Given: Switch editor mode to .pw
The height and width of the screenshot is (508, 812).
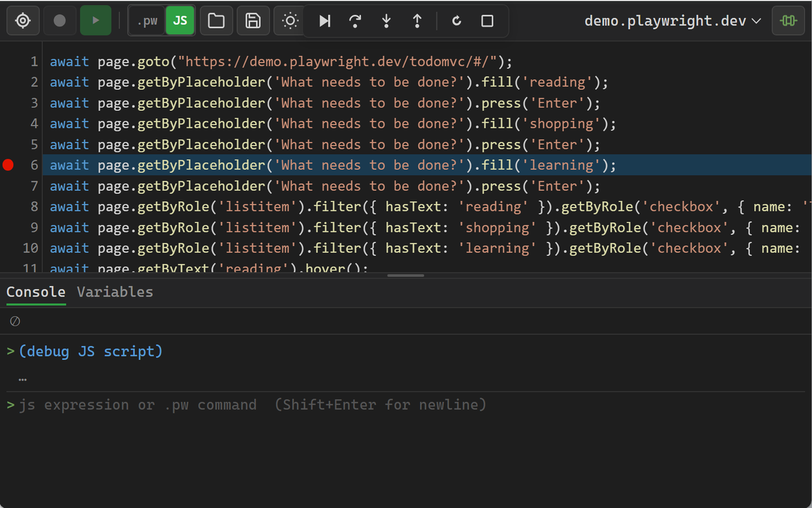Looking at the screenshot, I should coord(147,21).
